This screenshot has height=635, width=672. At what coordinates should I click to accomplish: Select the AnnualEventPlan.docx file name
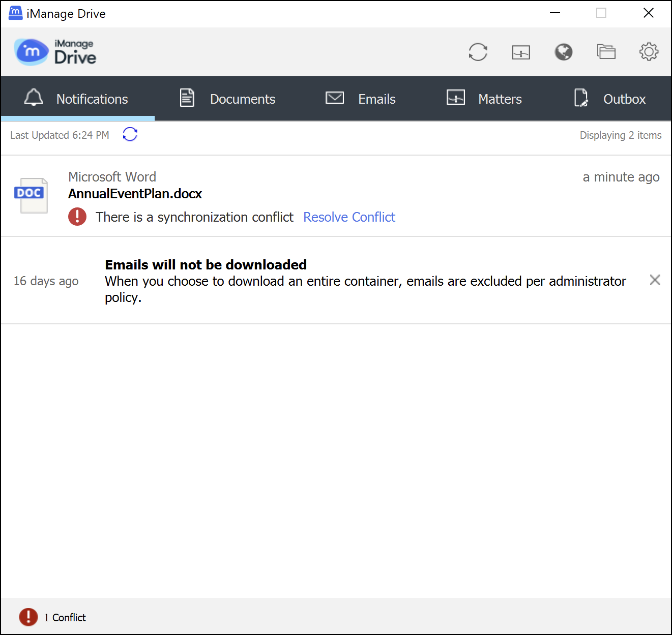135,194
